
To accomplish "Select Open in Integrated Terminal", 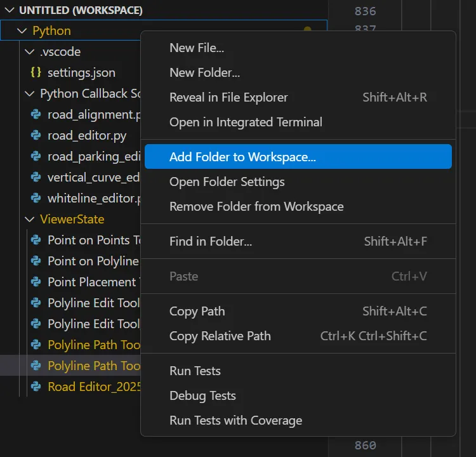I will click(298, 122).
